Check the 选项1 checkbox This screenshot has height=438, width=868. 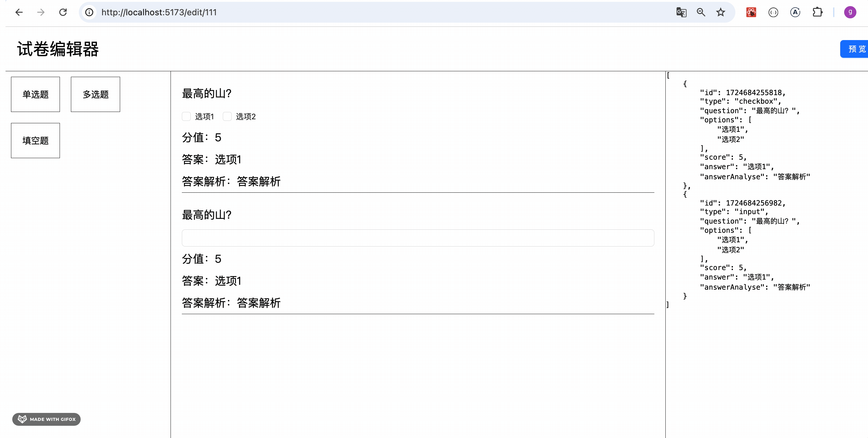point(186,117)
